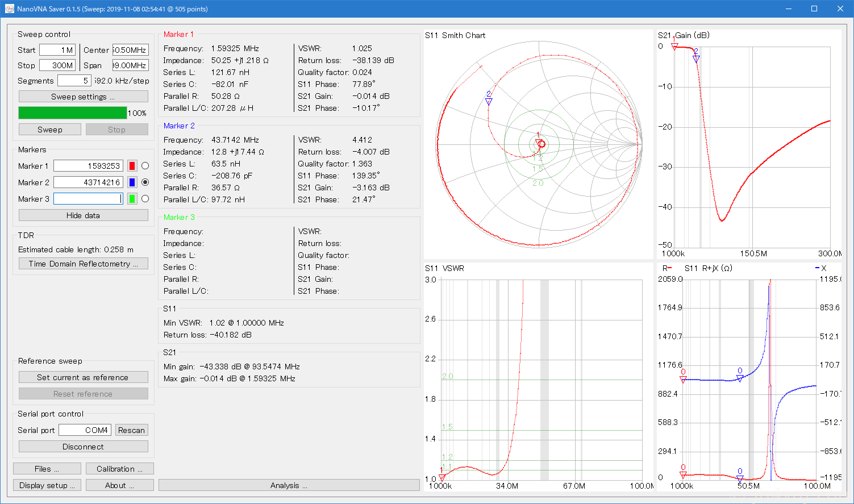
Task: Select the Marker 3 radio button
Action: (145, 199)
